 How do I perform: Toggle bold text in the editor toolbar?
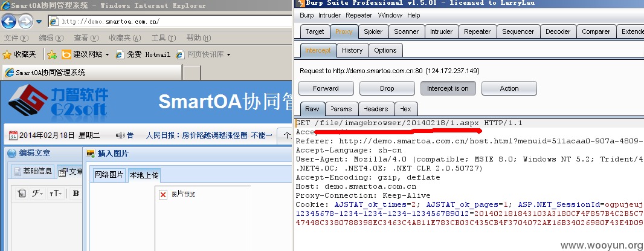(x=76, y=194)
